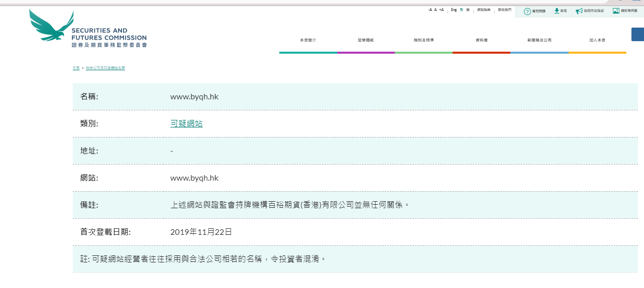Click the 可疑網站 category link
Image resolution: width=644 pixels, height=288 pixels.
186,123
